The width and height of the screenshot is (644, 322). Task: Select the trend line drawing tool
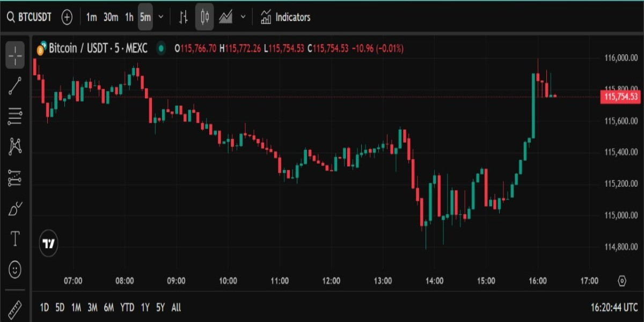click(15, 85)
